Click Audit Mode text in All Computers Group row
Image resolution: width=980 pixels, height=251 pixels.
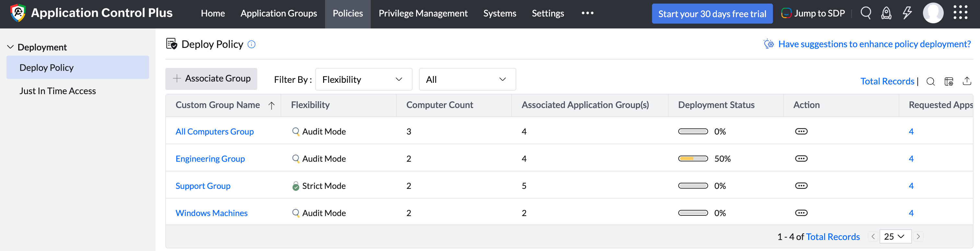tap(324, 131)
